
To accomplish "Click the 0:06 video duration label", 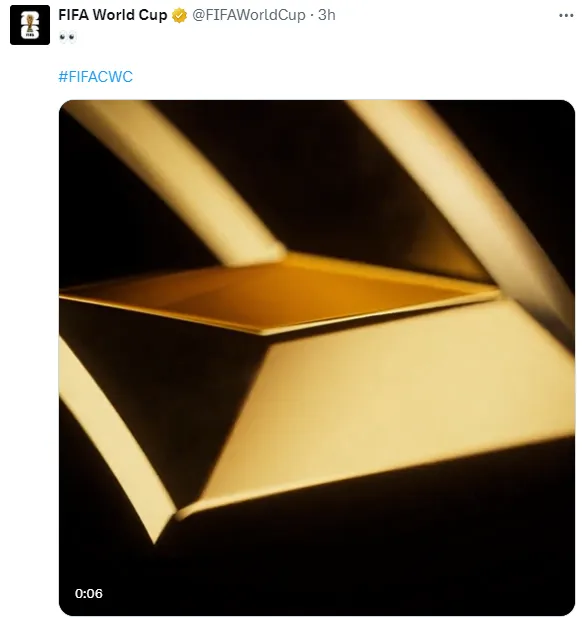I will 89,594.
